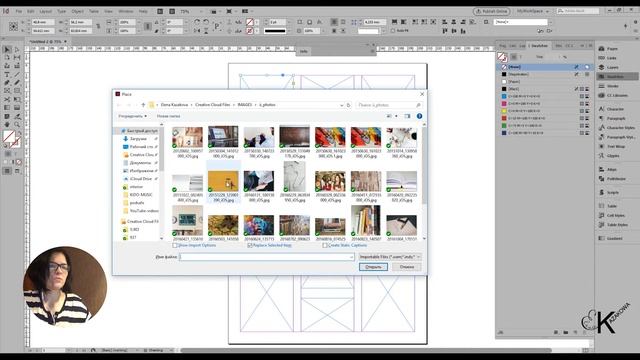
Task: Click the Cancel button in Place dialog
Action: pyautogui.click(x=407, y=267)
